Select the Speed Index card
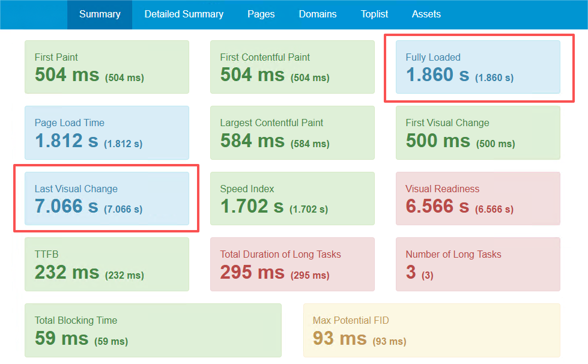This screenshot has height=364, width=588. 292,198
